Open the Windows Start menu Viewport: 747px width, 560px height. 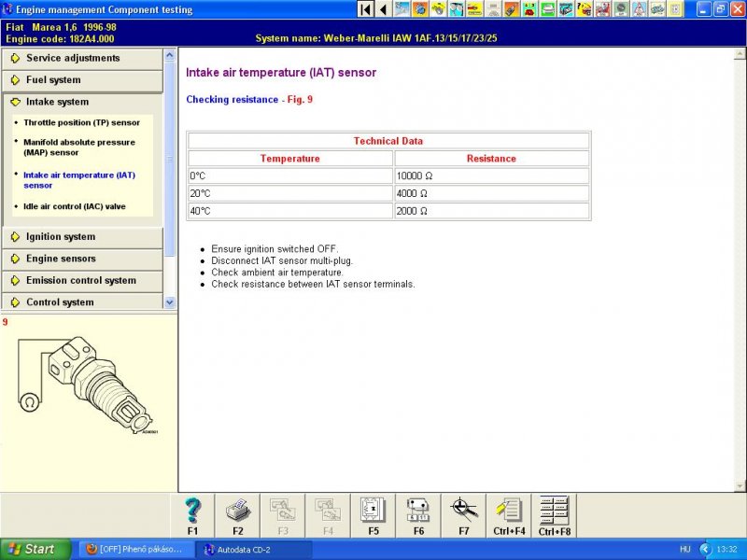pos(35,550)
